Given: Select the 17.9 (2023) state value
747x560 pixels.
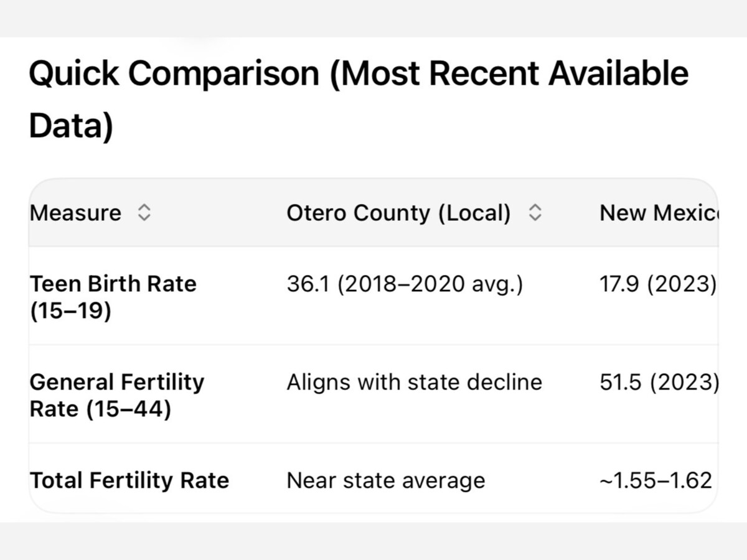Looking at the screenshot, I should [658, 284].
